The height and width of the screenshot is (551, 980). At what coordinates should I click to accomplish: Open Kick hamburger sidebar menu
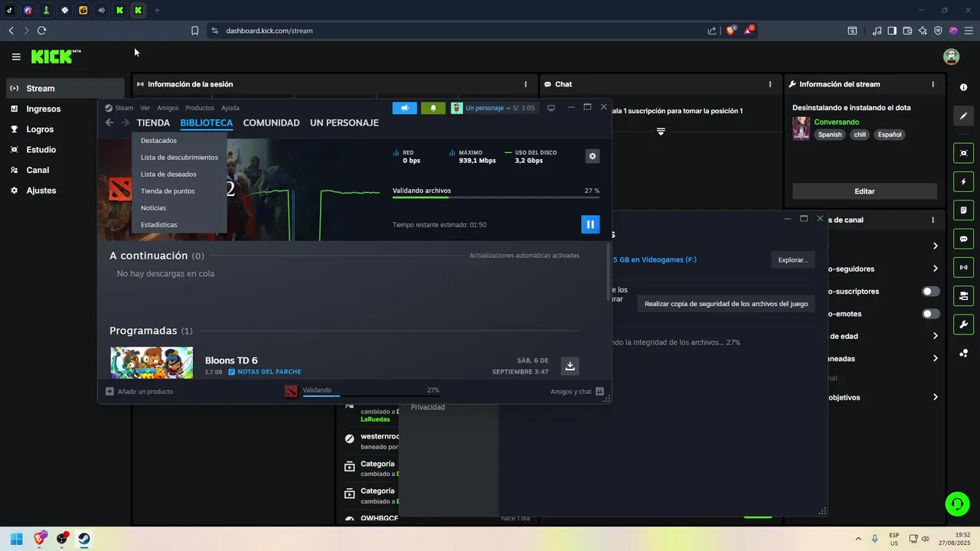[x=16, y=57]
